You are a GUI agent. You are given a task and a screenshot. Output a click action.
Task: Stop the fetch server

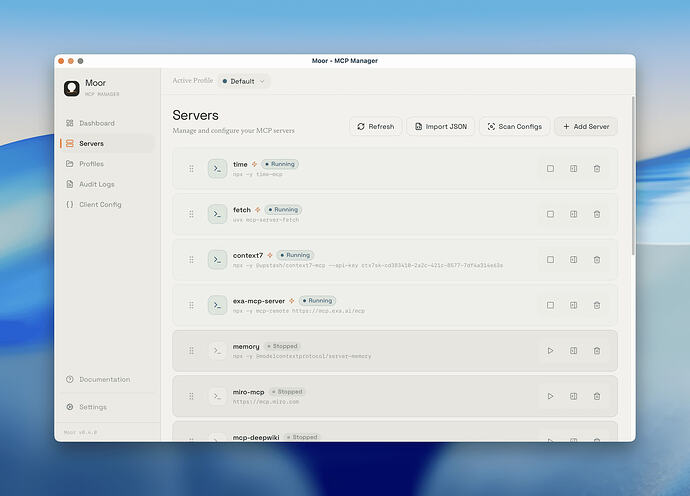pos(550,214)
